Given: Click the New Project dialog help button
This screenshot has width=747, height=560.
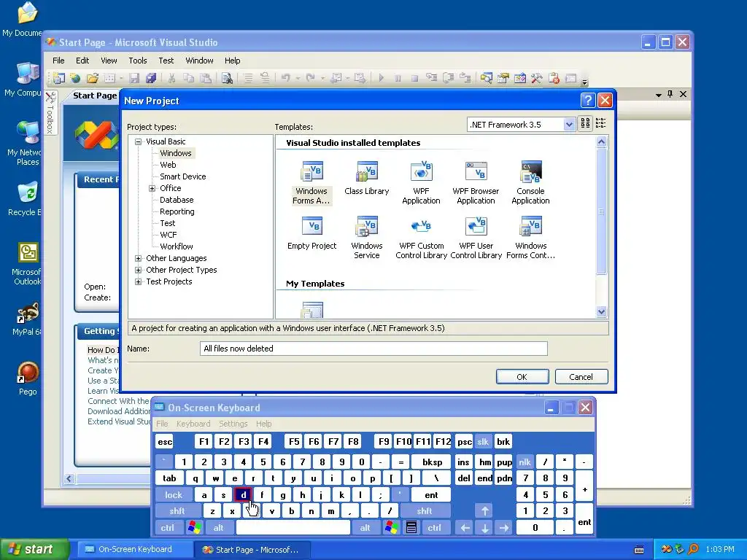Looking at the screenshot, I should point(588,101).
